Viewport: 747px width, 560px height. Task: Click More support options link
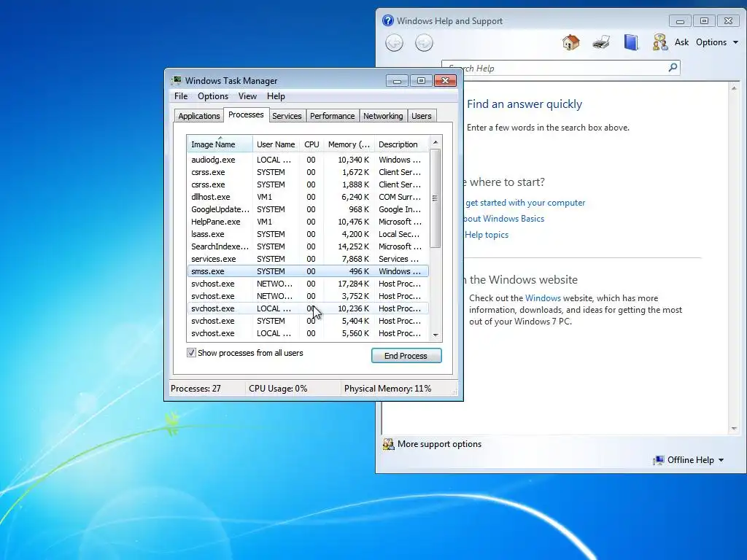tap(439, 444)
